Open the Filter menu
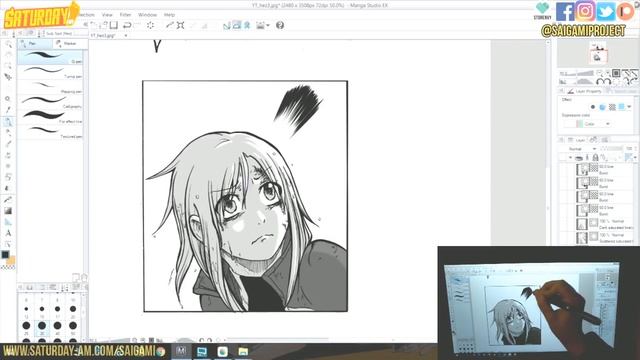This screenshot has width=640, height=360. point(125,15)
